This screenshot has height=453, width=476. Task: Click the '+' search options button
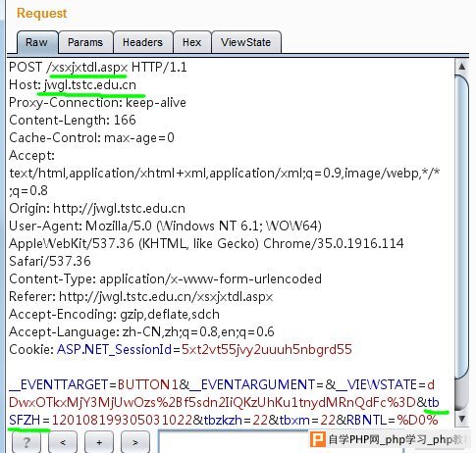pyautogui.click(x=99, y=442)
